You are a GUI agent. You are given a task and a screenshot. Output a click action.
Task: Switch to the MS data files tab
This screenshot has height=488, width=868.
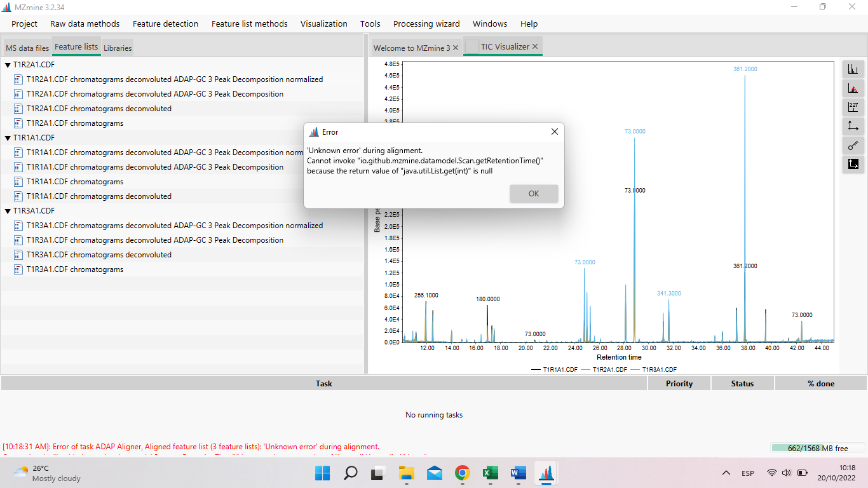pyautogui.click(x=27, y=47)
